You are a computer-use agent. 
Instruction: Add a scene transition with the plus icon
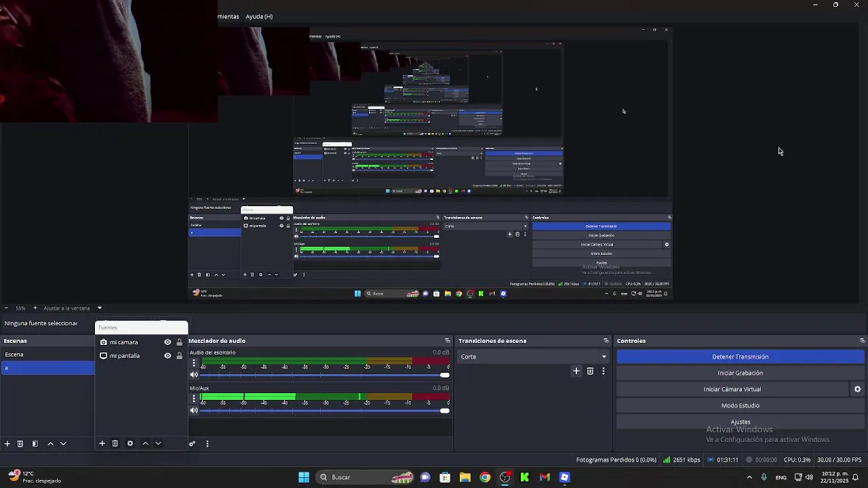pos(576,371)
